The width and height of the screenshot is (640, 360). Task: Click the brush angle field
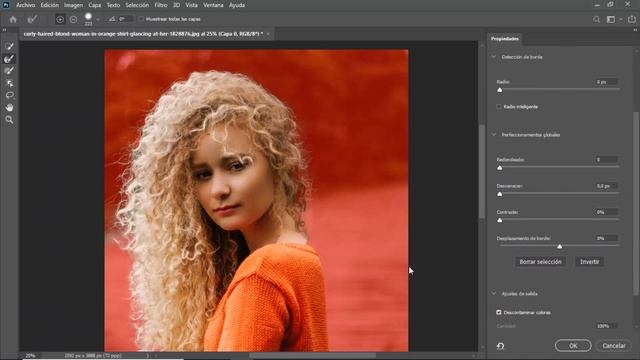[x=125, y=19]
